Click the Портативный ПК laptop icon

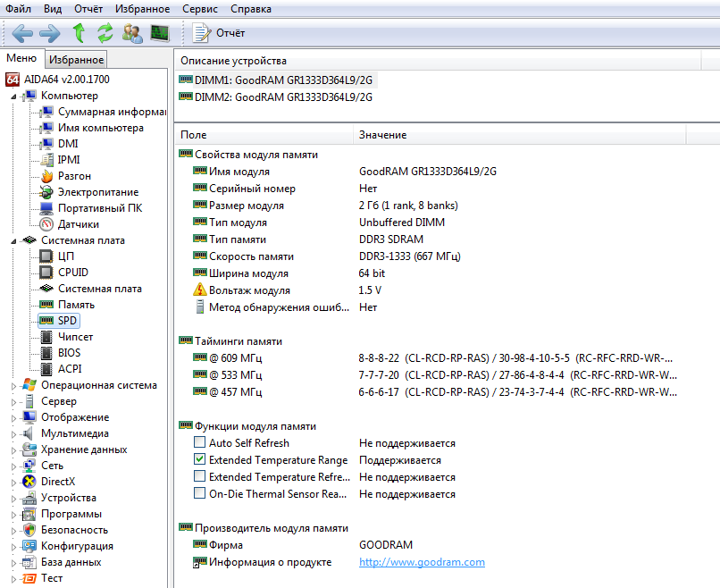click(x=46, y=208)
